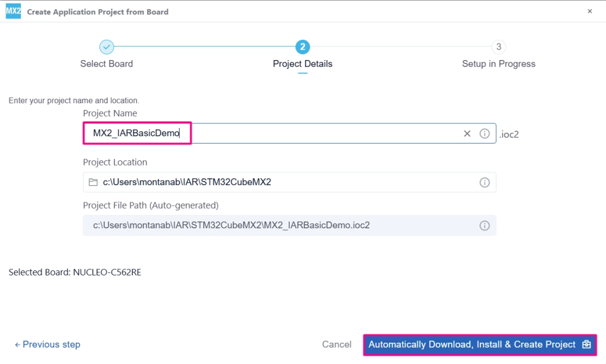This screenshot has height=364, width=606.
Task: Open the folder browser icon in Project Location
Action: tap(93, 182)
